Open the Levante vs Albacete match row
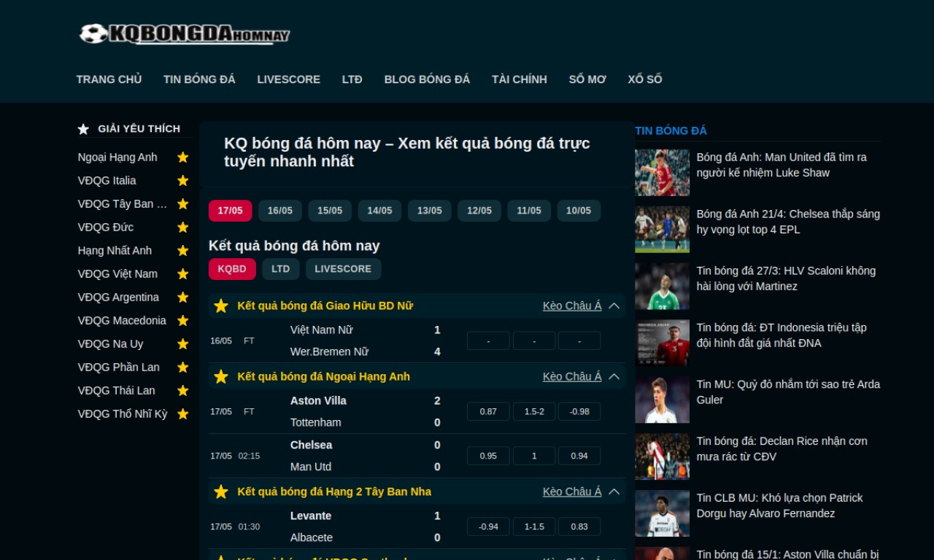Image resolution: width=934 pixels, height=560 pixels. (417, 526)
